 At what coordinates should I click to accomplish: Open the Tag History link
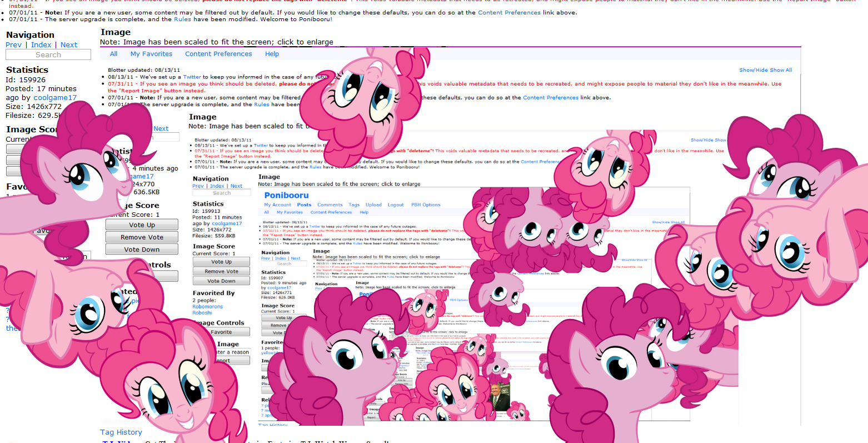pos(121,432)
